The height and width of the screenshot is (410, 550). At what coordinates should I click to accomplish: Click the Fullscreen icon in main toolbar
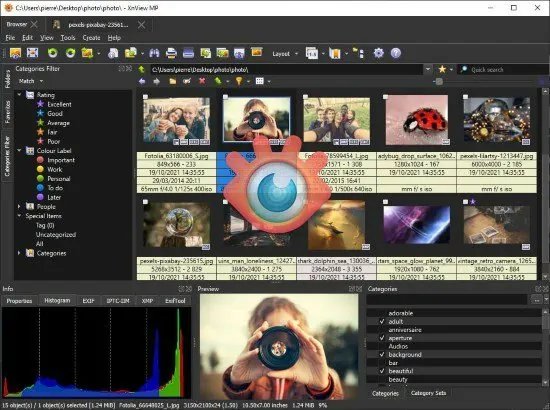[33, 53]
